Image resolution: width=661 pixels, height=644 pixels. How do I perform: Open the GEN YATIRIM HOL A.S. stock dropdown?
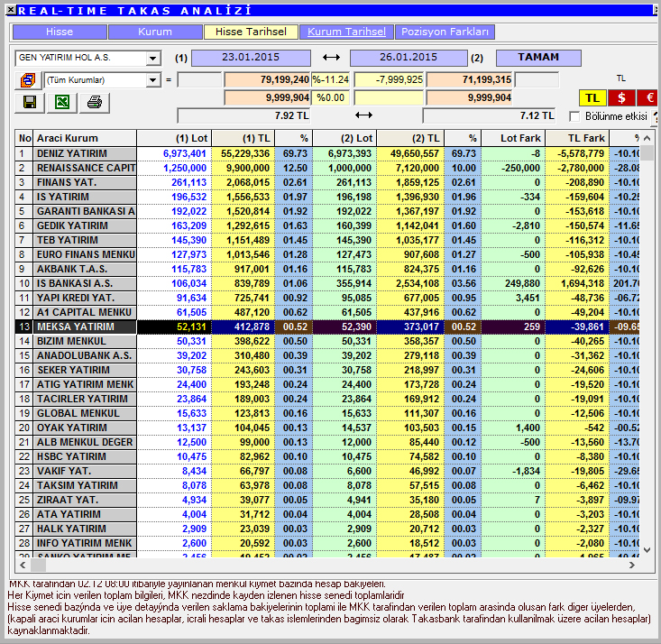153,58
